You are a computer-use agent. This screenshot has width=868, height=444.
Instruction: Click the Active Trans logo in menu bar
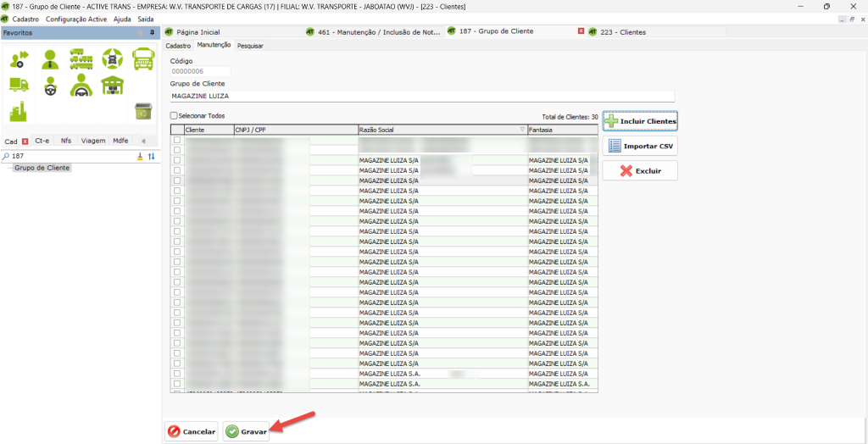[6, 19]
